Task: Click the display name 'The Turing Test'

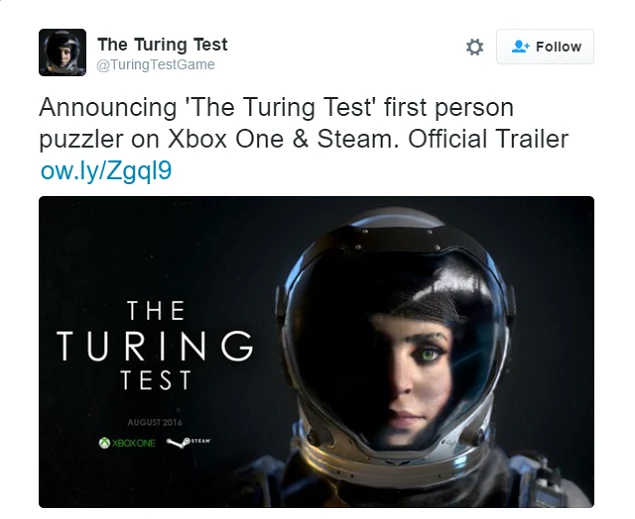Action: click(162, 45)
